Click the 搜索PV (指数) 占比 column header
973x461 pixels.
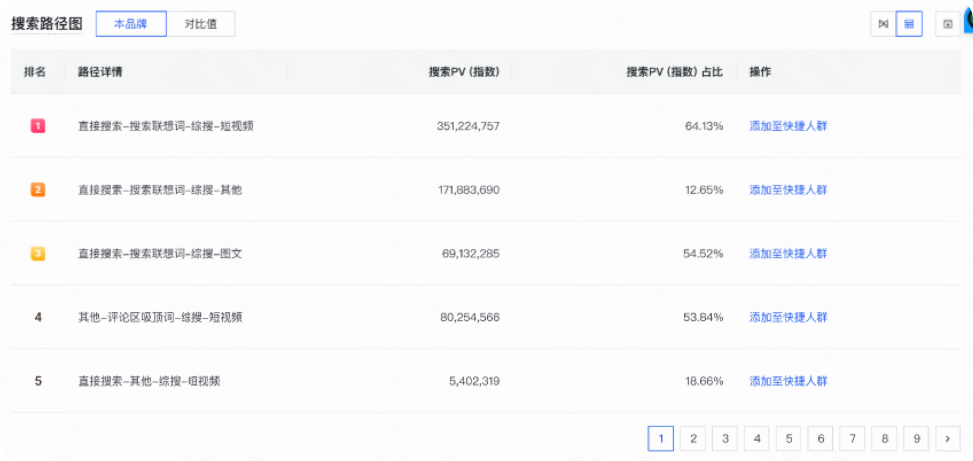click(674, 72)
